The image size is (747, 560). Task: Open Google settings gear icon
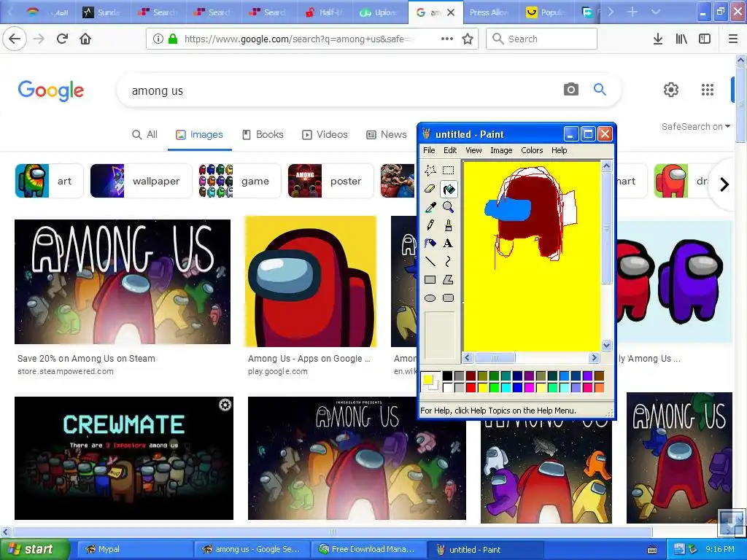click(x=671, y=90)
